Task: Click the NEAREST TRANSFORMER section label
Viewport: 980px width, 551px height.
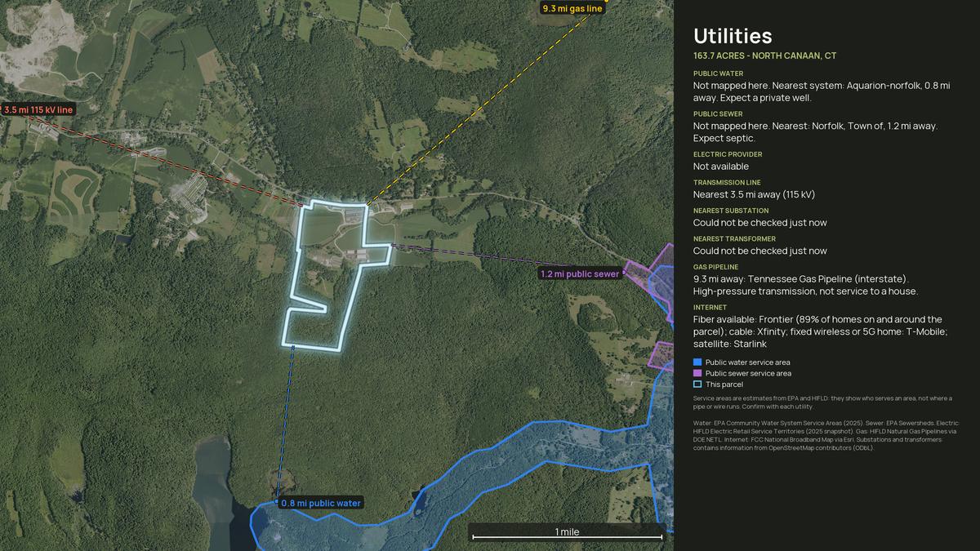Action: [734, 239]
